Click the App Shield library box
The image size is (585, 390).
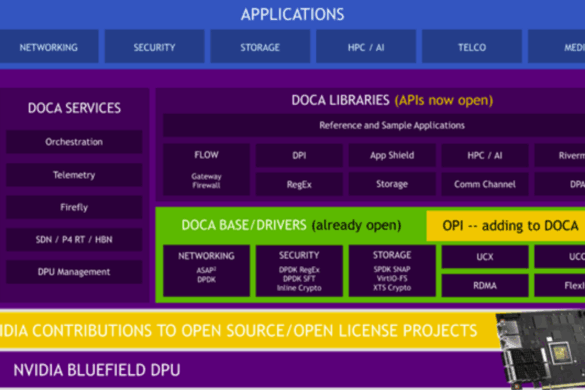click(x=392, y=155)
